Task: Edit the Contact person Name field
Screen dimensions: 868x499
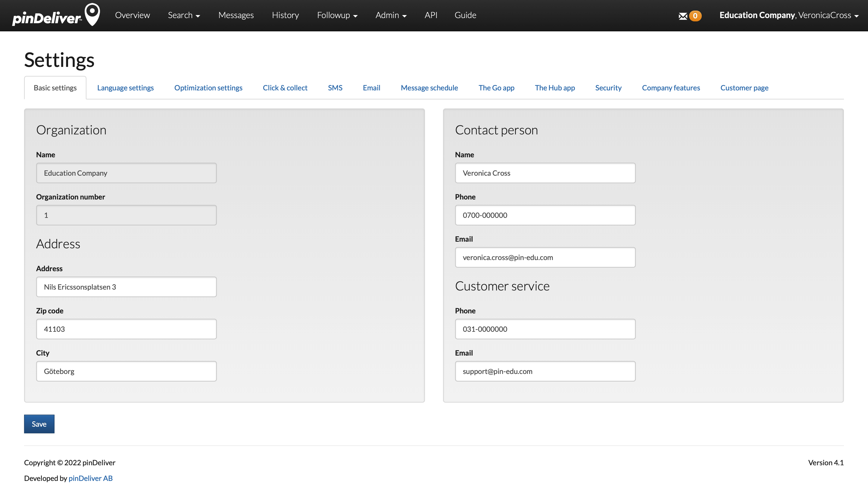Action: [545, 173]
